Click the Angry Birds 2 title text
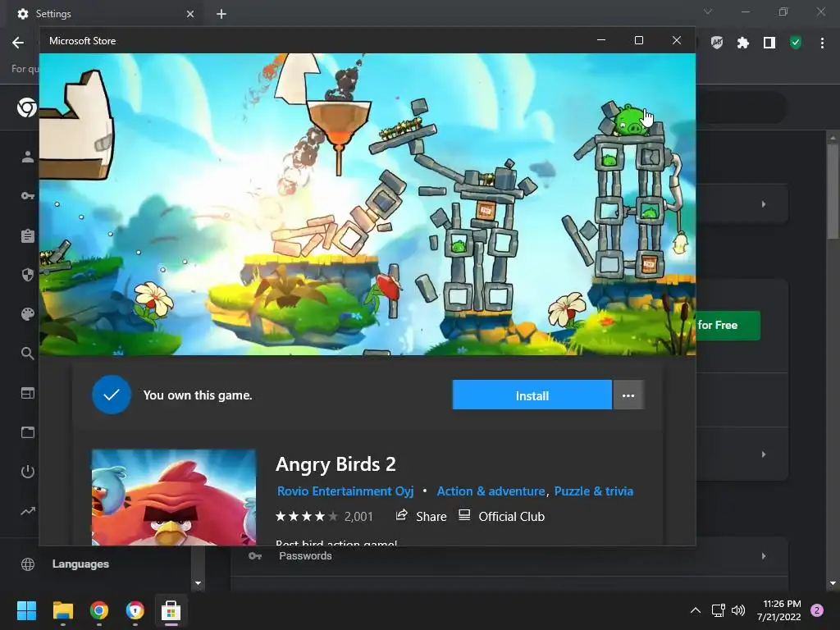This screenshot has height=630, width=840. click(x=336, y=464)
